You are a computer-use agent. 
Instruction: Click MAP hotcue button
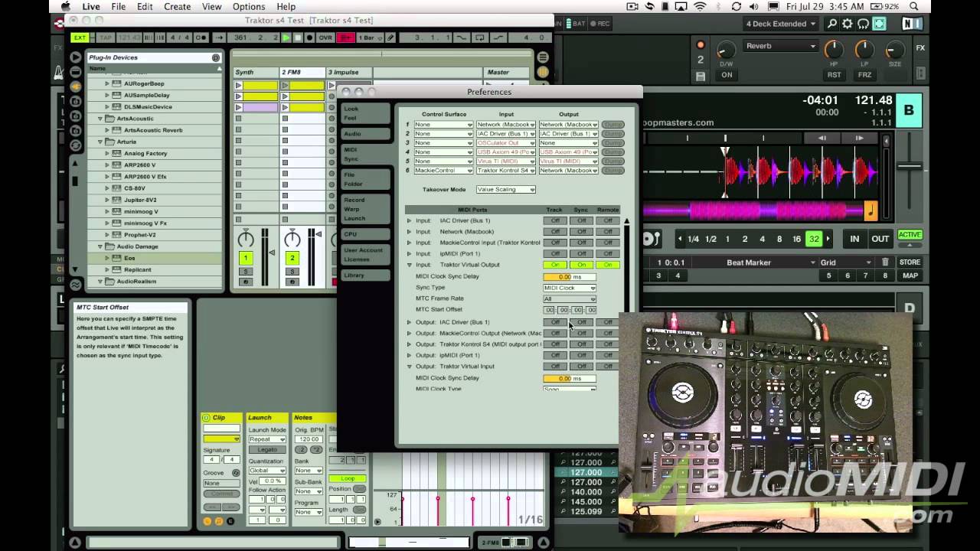click(910, 275)
